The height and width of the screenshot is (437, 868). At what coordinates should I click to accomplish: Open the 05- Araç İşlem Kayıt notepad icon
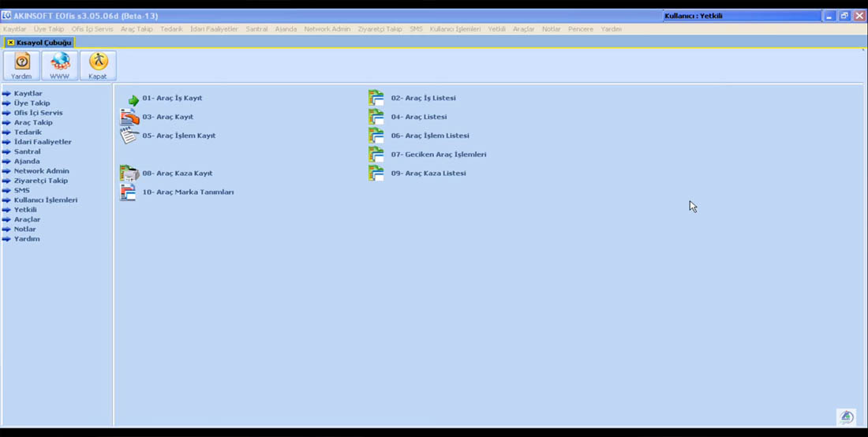tap(129, 136)
